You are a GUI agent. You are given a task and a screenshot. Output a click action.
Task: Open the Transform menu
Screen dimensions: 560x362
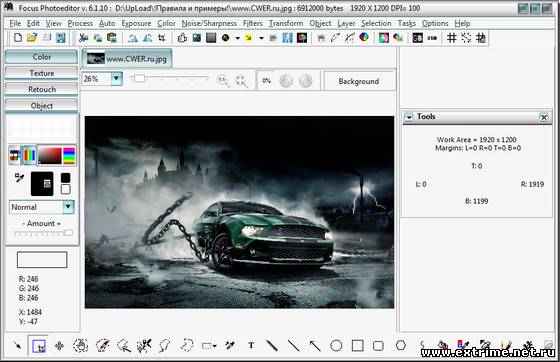(x=286, y=23)
